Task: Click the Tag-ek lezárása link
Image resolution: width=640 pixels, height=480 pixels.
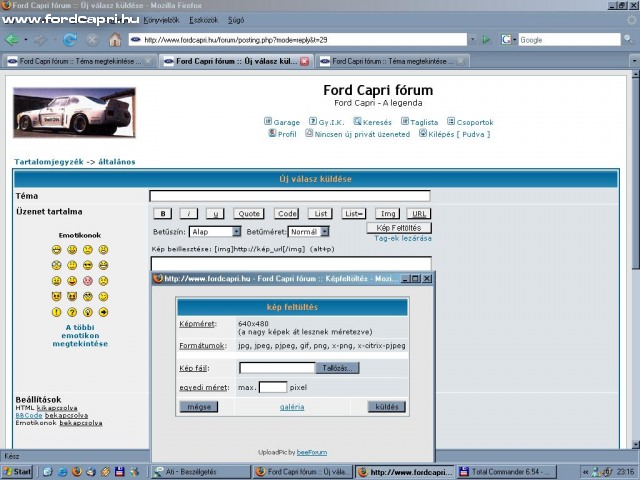Action: pos(403,238)
